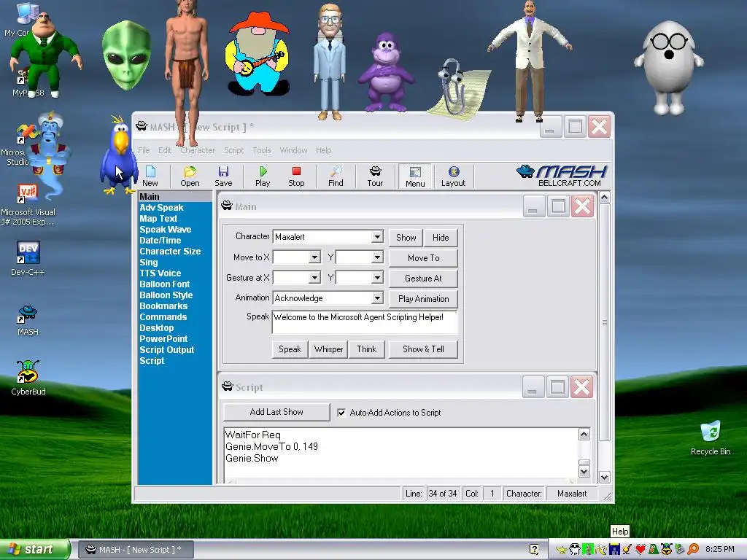The width and height of the screenshot is (747, 560).
Task: Click the banjo-playing red hat character
Action: (258, 53)
